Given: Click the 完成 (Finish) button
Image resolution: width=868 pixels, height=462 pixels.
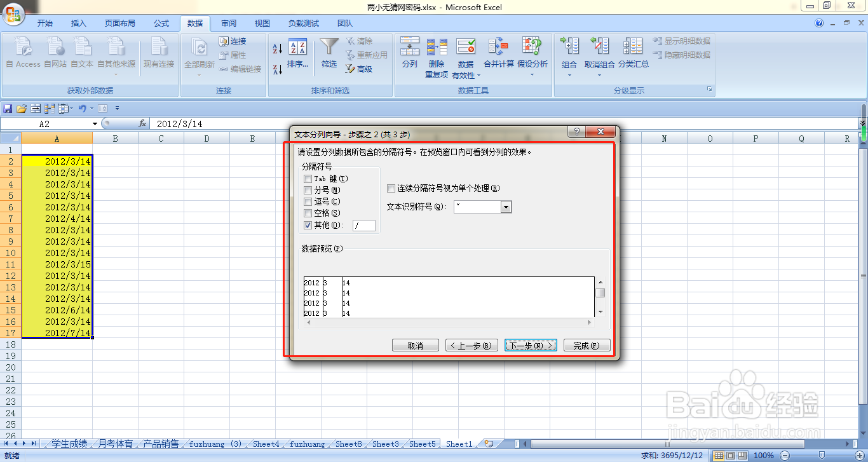Looking at the screenshot, I should pos(587,344).
